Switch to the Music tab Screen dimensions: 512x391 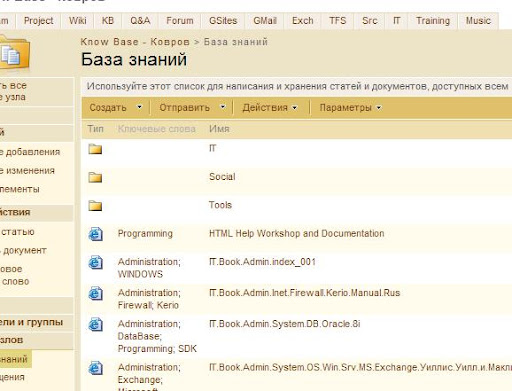pyautogui.click(x=478, y=21)
